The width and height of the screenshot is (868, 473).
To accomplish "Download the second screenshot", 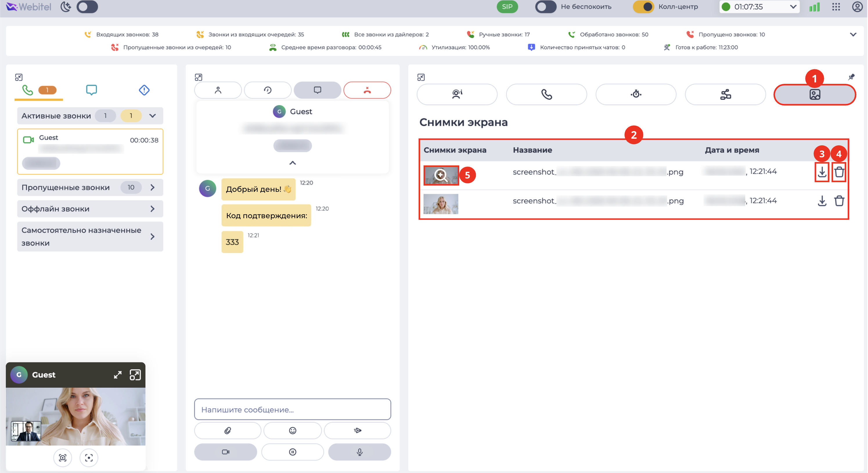I will point(822,201).
